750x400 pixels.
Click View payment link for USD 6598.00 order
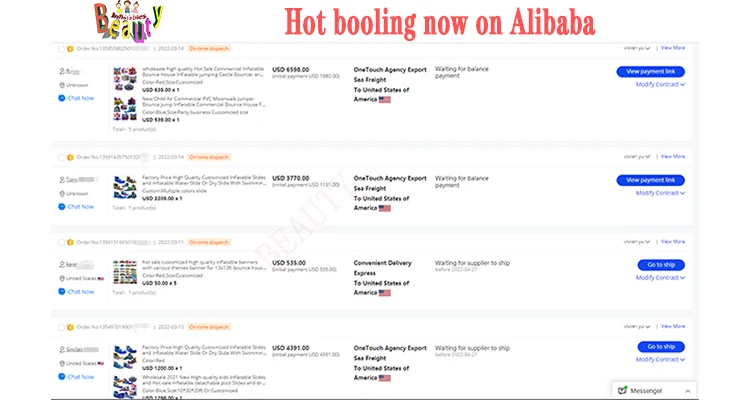tap(651, 72)
